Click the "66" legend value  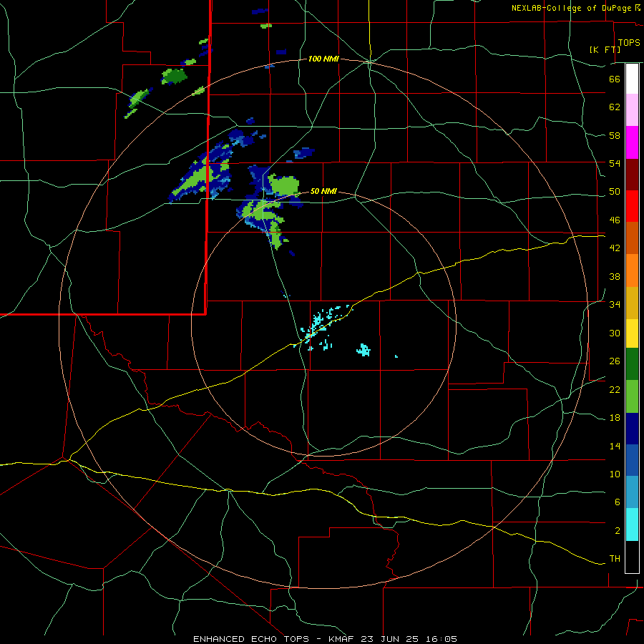(615, 79)
